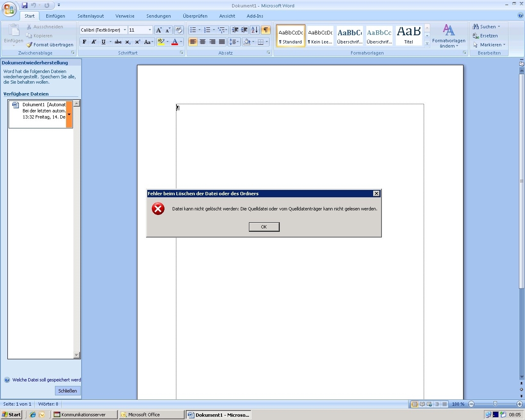Increase paragraph indent
This screenshot has height=420, width=525.
click(244, 30)
